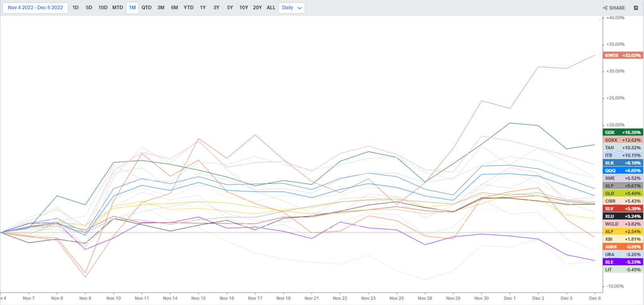The height and width of the screenshot is (305, 644).
Task: Pick the XBI +1.81% series label
Action: click(623, 239)
